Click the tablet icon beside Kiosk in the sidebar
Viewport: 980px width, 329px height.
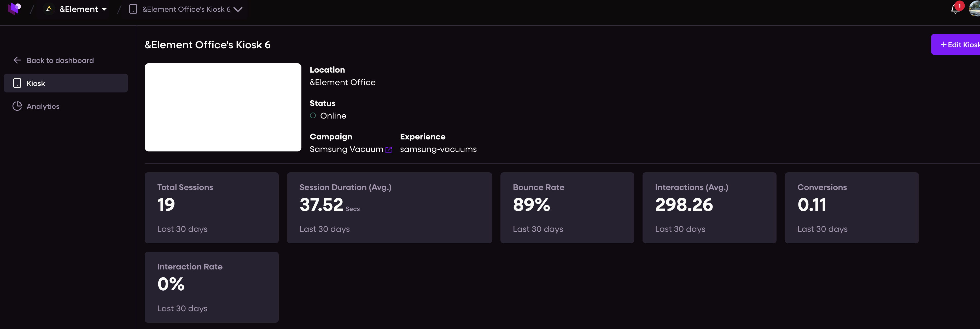17,83
